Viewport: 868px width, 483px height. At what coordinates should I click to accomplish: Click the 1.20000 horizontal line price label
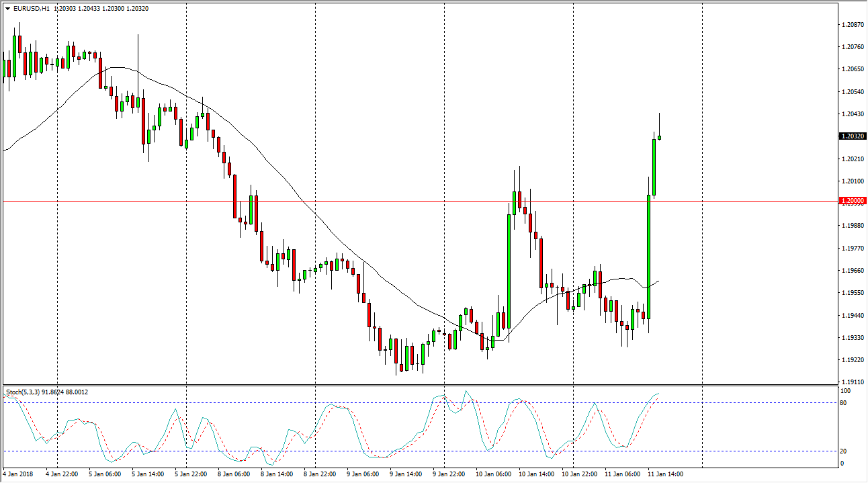point(853,201)
